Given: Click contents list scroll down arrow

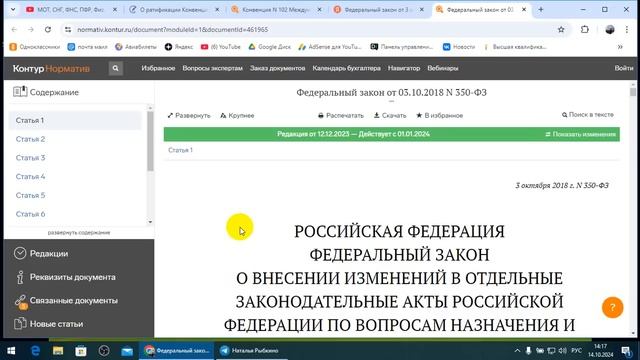Looking at the screenshot, I should pyautogui.click(x=150, y=222).
